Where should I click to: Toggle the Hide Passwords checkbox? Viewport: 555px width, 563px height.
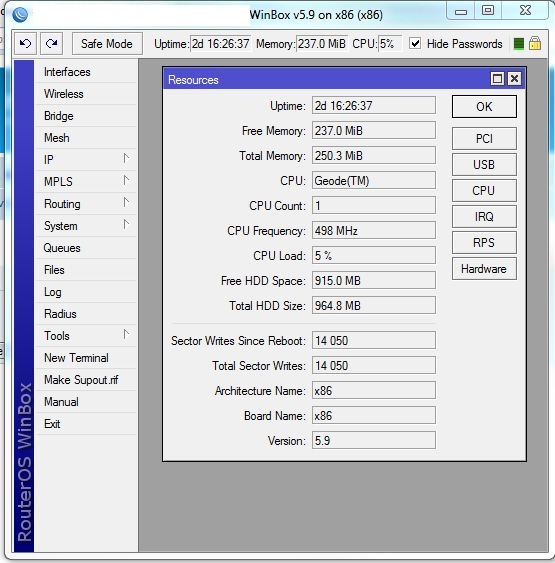click(x=415, y=43)
